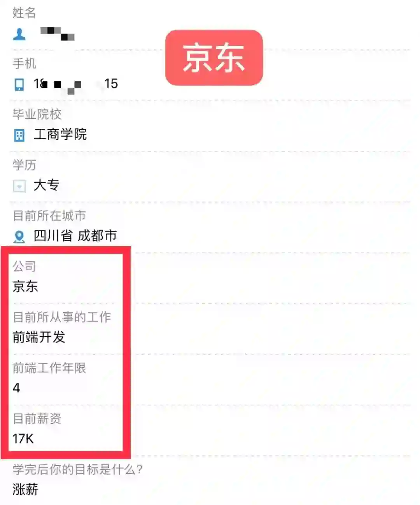The image size is (420, 505).
Task: Click the location pin icon beside 四川省
Action: 19,236
